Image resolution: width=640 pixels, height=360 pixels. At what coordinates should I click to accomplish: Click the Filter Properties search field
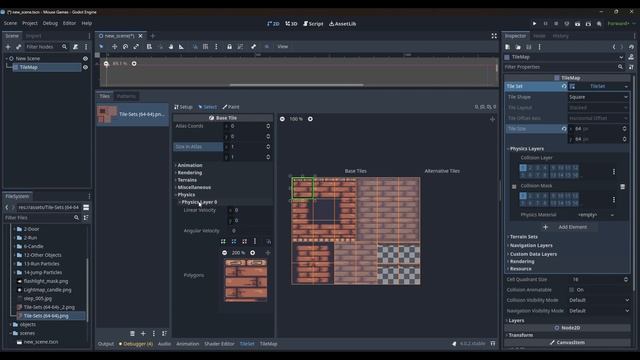pyautogui.click(x=565, y=67)
